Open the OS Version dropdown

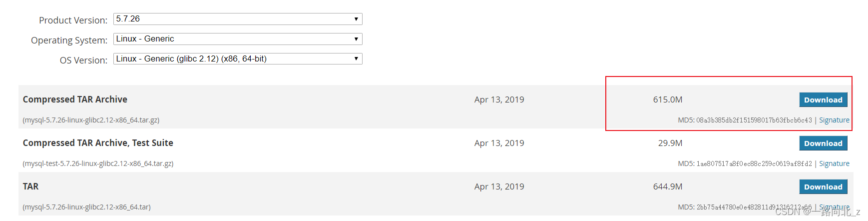[238, 59]
